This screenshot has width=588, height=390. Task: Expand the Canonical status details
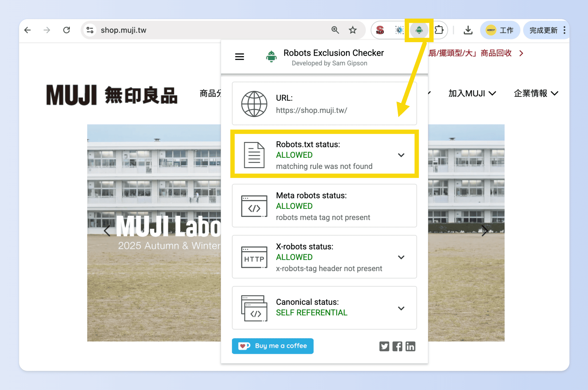click(x=401, y=308)
